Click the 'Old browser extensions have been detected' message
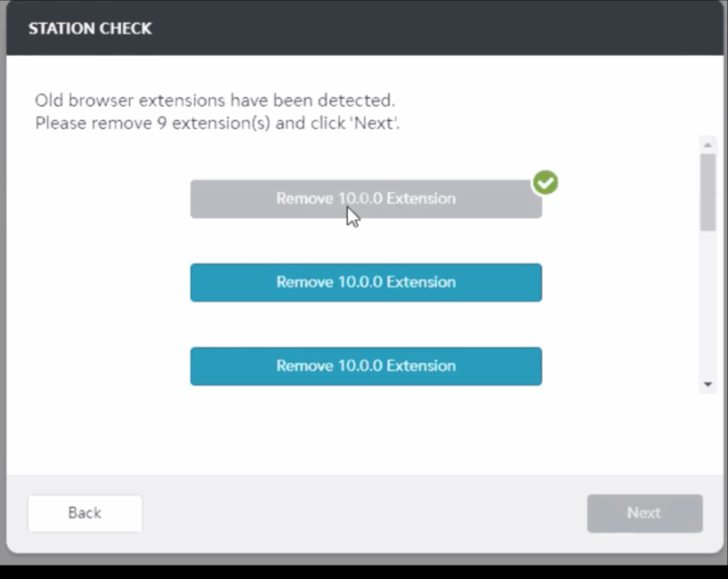Screen dimensions: 728x579 [x=215, y=101]
